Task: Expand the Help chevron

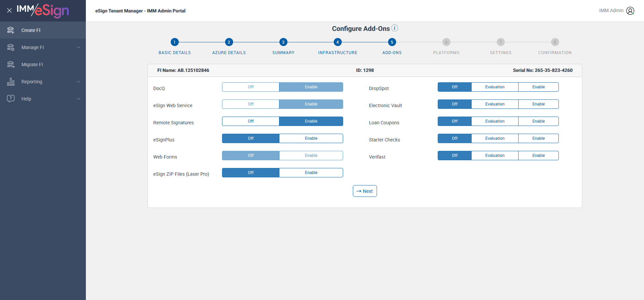Action: coord(78,99)
